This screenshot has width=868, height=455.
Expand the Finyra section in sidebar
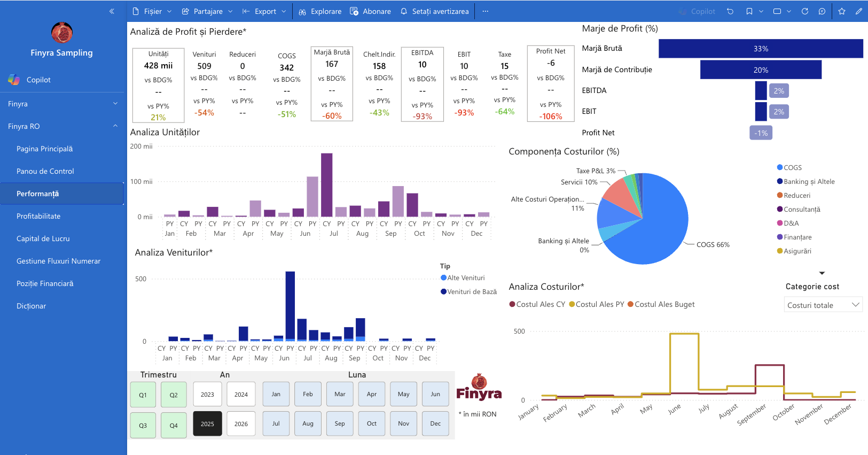click(x=63, y=104)
